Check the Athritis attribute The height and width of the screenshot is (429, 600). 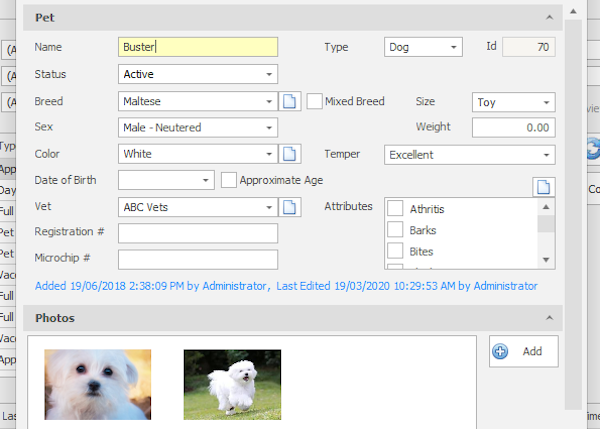[395, 209]
